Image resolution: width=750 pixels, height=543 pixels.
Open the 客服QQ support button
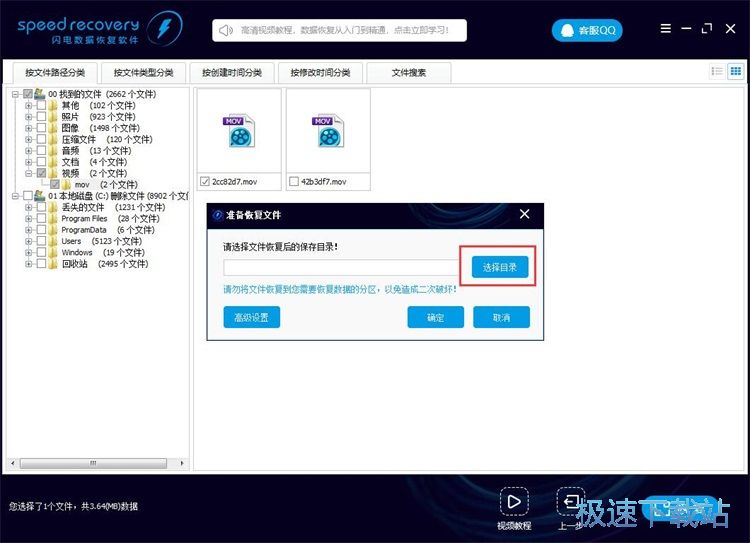click(587, 31)
